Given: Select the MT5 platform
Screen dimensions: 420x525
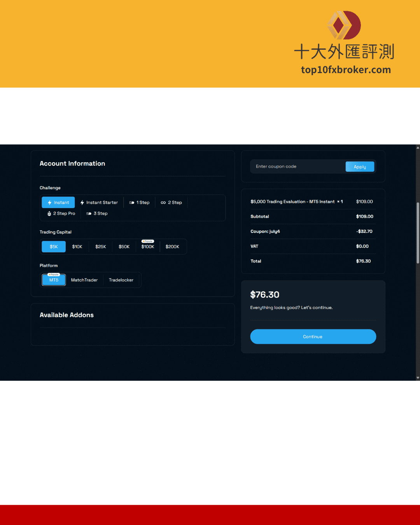Looking at the screenshot, I should coord(54,280).
